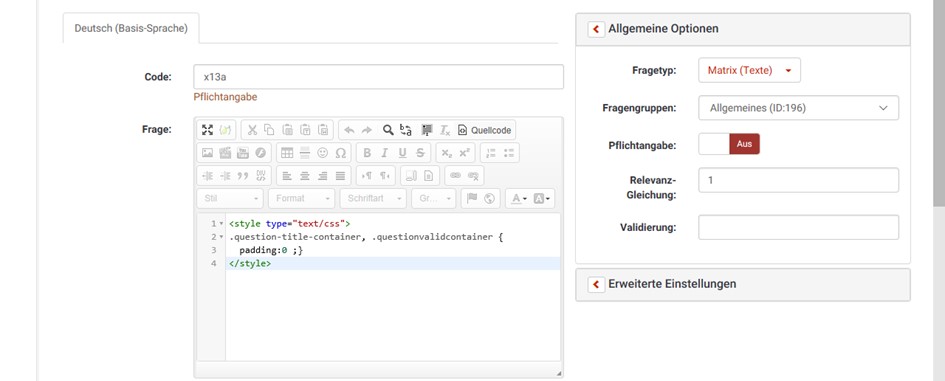The image size is (945, 381).
Task: Insert a table via the Table icon
Action: coord(287,153)
